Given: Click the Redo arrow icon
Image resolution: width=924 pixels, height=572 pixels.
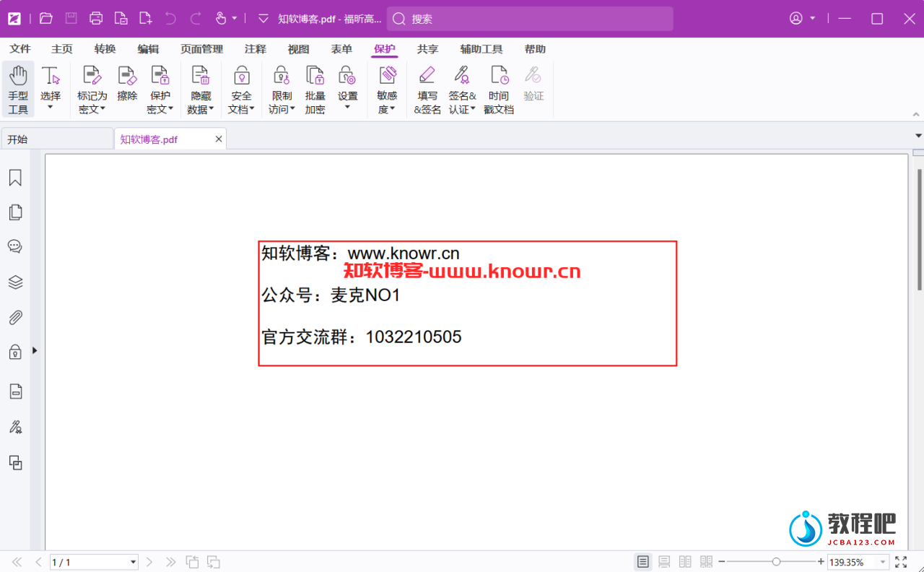Looking at the screenshot, I should [196, 19].
